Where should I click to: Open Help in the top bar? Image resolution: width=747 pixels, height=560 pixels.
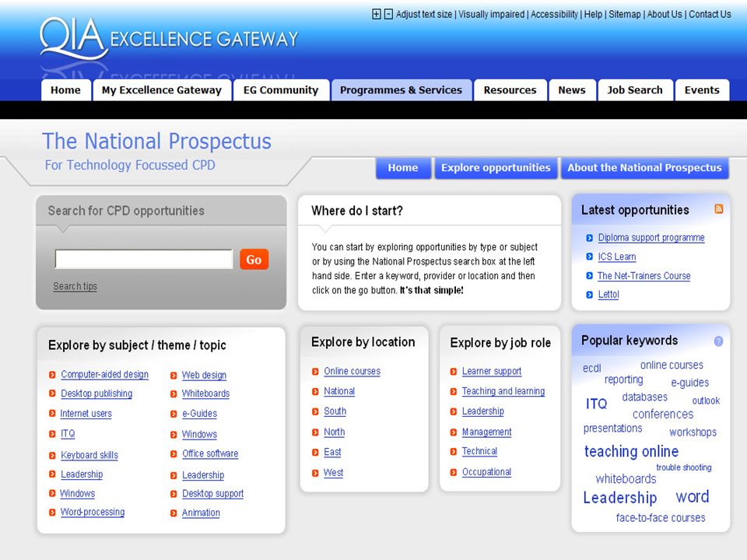click(x=593, y=14)
